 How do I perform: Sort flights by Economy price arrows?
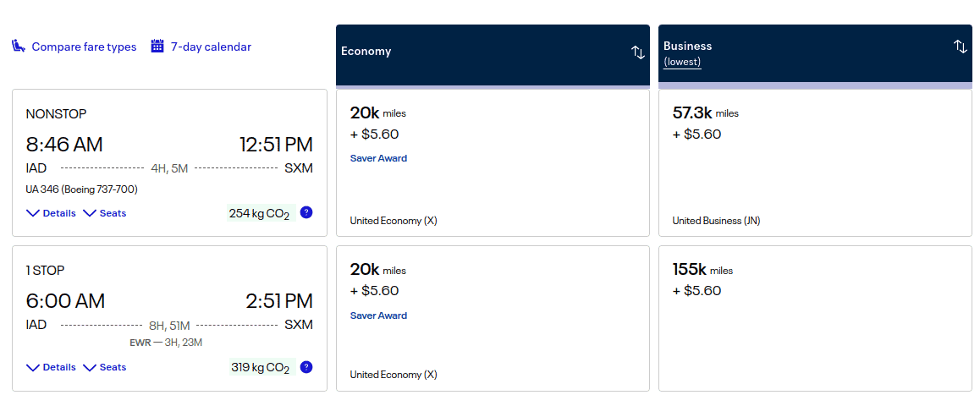point(638,52)
